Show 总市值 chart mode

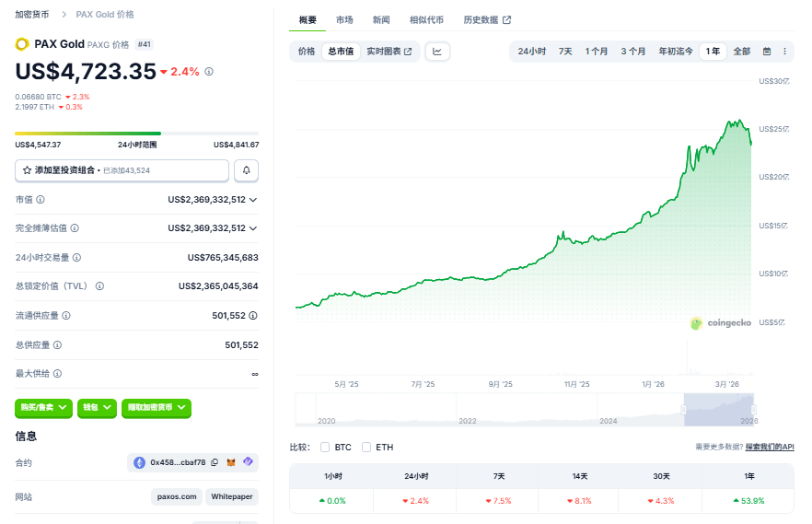point(341,52)
